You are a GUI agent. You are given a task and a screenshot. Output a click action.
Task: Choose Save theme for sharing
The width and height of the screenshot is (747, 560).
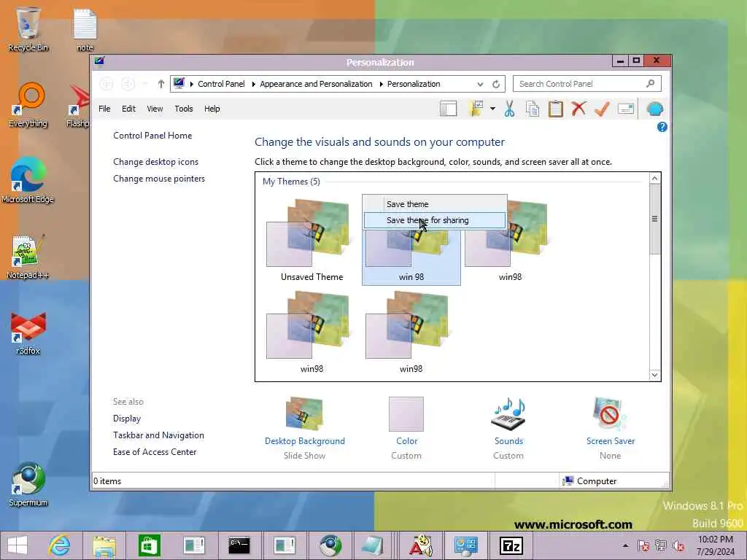click(435, 220)
